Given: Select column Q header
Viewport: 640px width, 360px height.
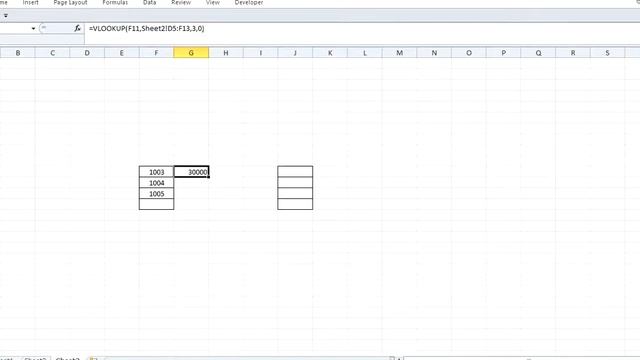Looking at the screenshot, I should click(x=538, y=53).
